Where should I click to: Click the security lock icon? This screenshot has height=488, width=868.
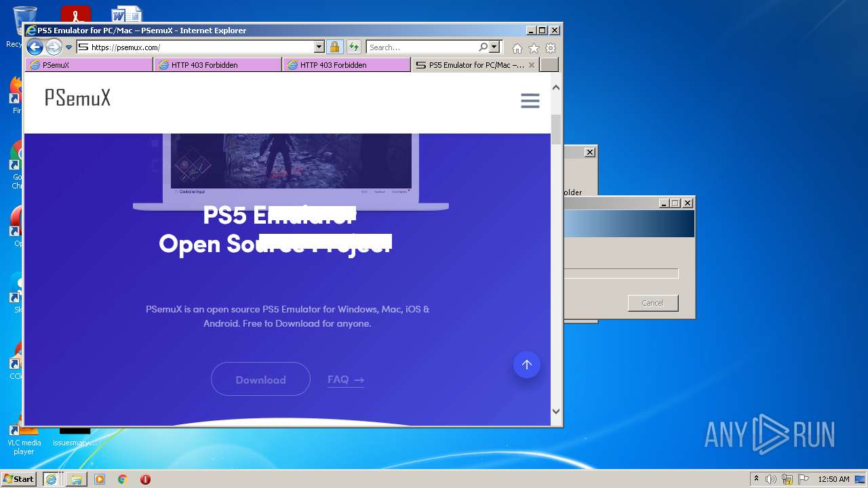pos(334,47)
